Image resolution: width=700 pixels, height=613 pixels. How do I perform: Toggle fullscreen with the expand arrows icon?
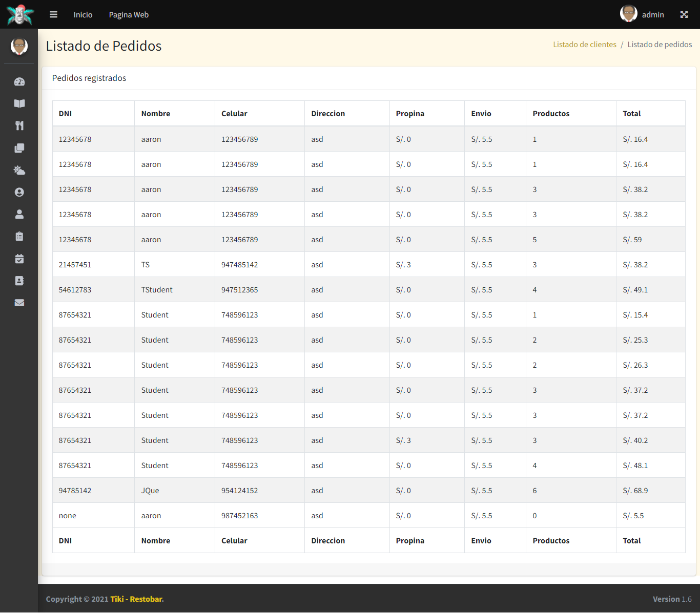(x=684, y=14)
